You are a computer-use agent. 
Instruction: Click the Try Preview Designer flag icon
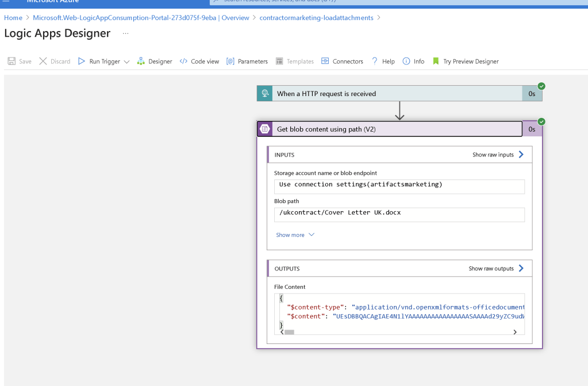click(436, 61)
